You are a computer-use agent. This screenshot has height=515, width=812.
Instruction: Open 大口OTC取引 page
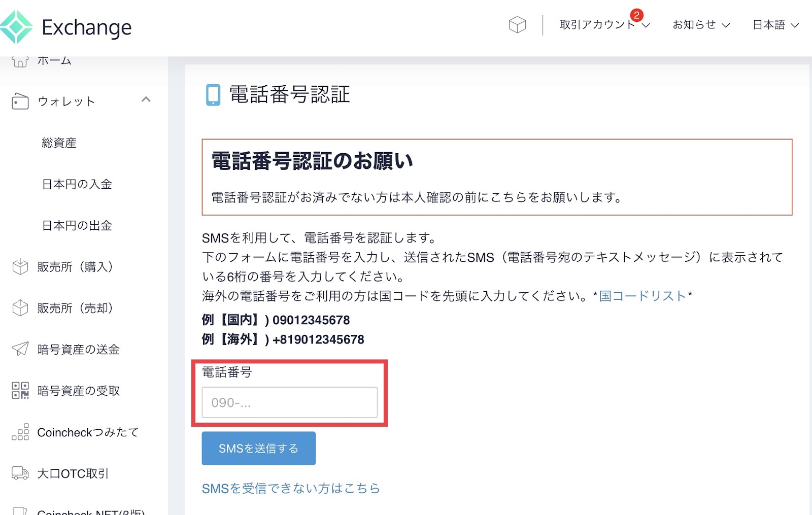pos(73,473)
